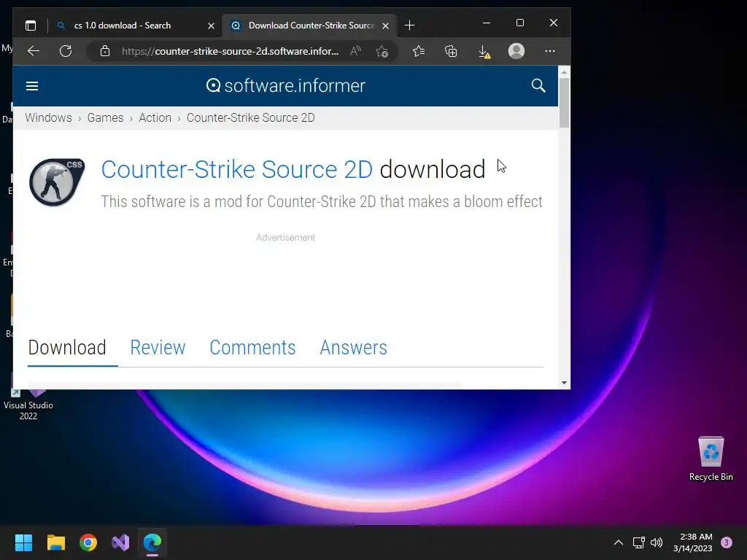Close the 'cs 1.0 download - Search' tab
Screen dimensions: 747x560
pyautogui.click(x=211, y=26)
